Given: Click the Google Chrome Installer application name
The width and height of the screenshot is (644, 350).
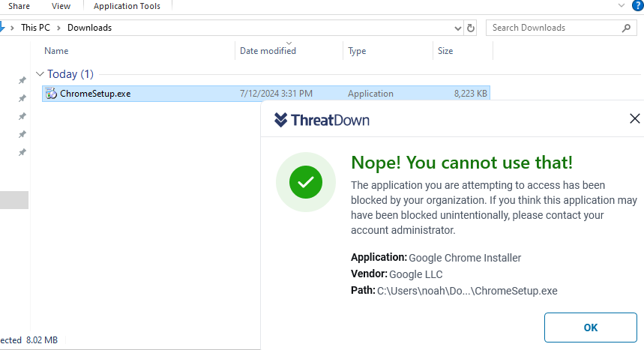Looking at the screenshot, I should (465, 258).
